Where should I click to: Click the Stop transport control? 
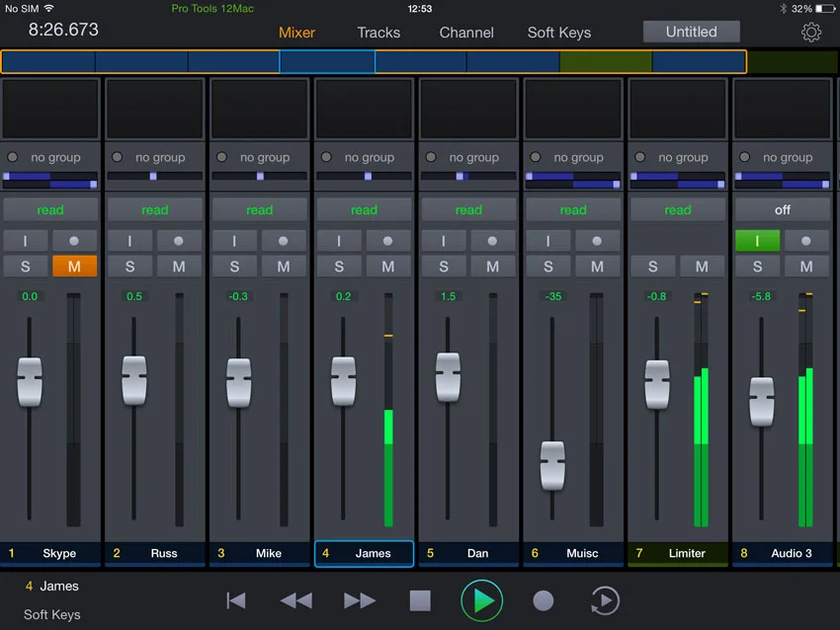pyautogui.click(x=420, y=600)
